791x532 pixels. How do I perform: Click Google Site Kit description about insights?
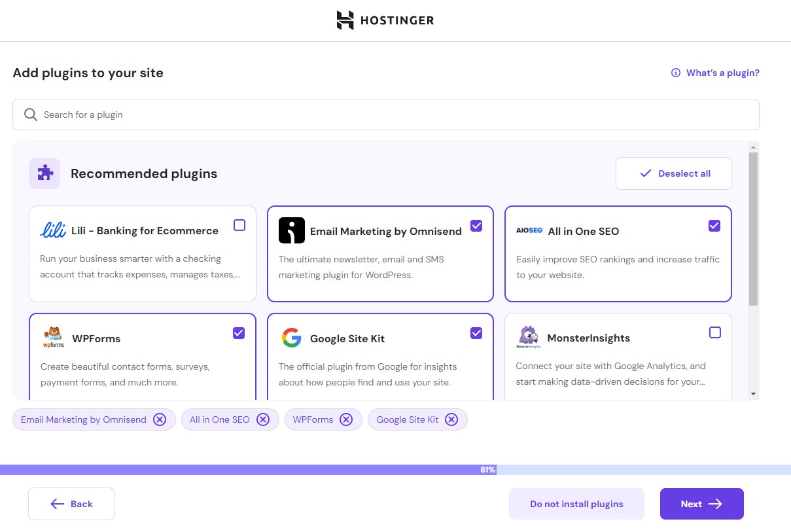click(x=368, y=374)
